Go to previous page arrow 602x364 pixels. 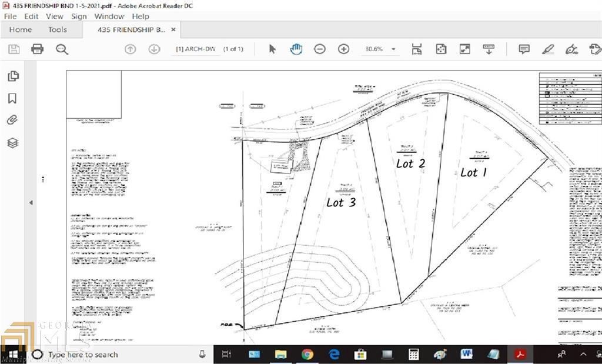131,49
